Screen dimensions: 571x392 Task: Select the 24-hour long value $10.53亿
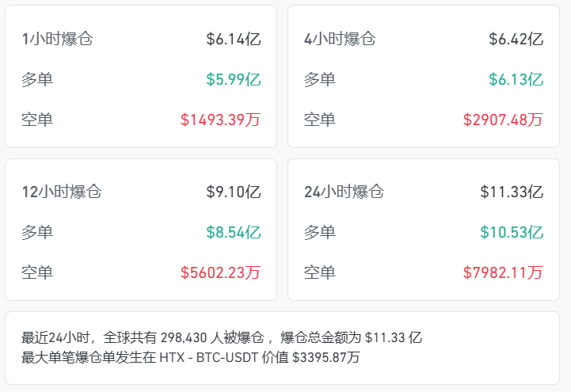(x=512, y=232)
